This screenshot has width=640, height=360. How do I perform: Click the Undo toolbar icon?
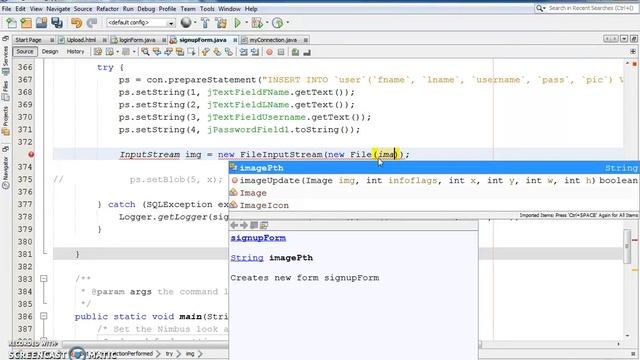pyautogui.click(x=76, y=23)
